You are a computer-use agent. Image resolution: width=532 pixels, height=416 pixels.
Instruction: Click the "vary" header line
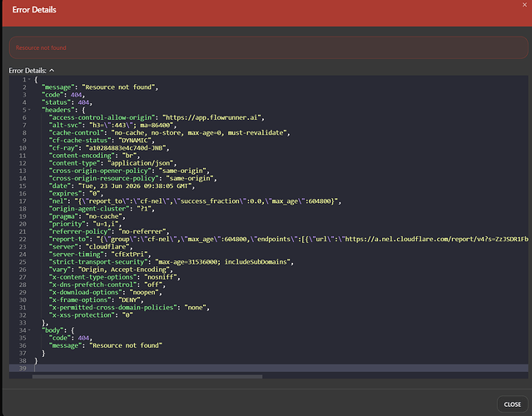click(111, 270)
